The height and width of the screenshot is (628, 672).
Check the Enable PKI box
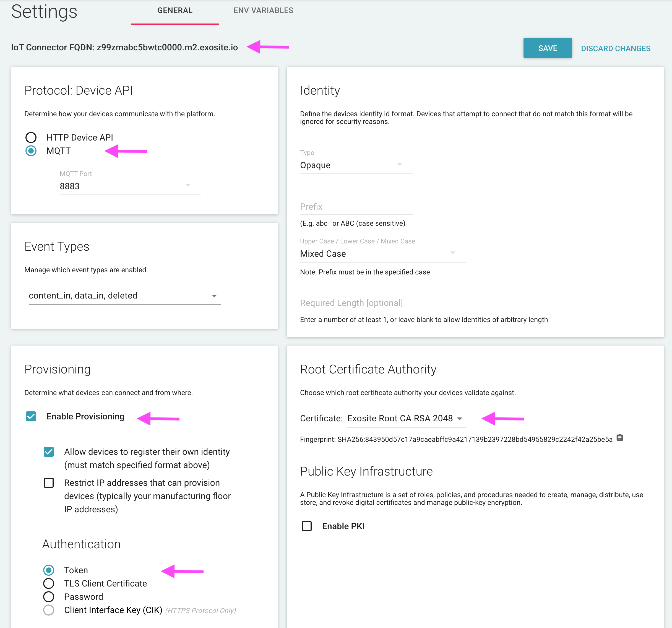(307, 526)
